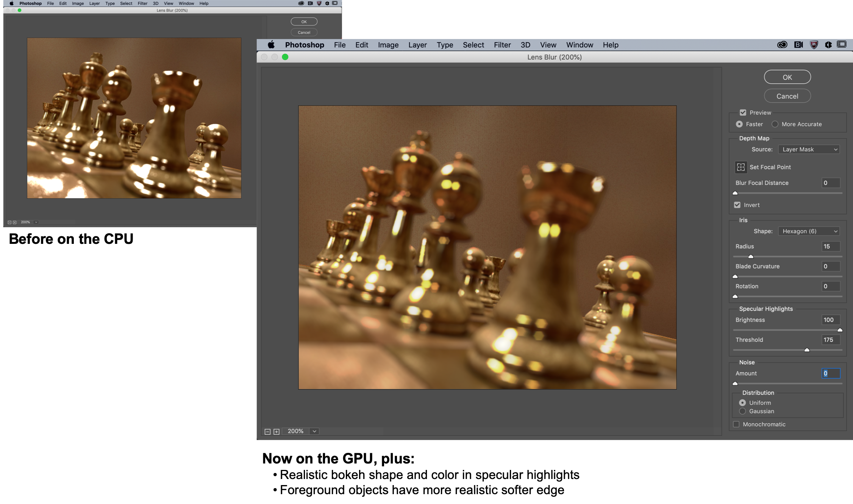Open the Layer menu
Screen dimensions: 853x504
click(417, 45)
